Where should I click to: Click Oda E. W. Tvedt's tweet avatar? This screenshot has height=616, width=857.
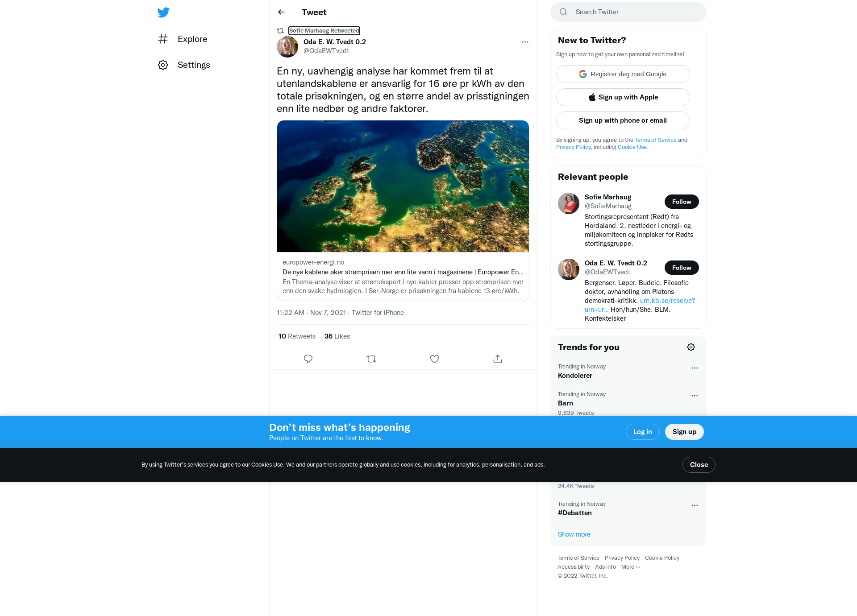pyautogui.click(x=287, y=46)
